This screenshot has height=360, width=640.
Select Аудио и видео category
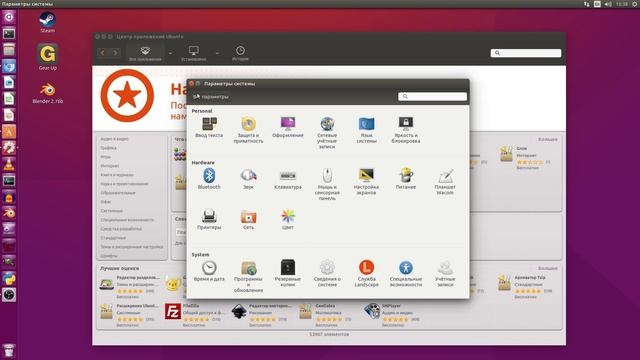(x=114, y=139)
